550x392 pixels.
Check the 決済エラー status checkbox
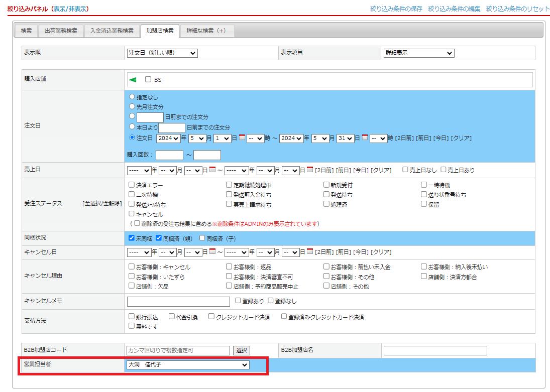[x=132, y=185]
